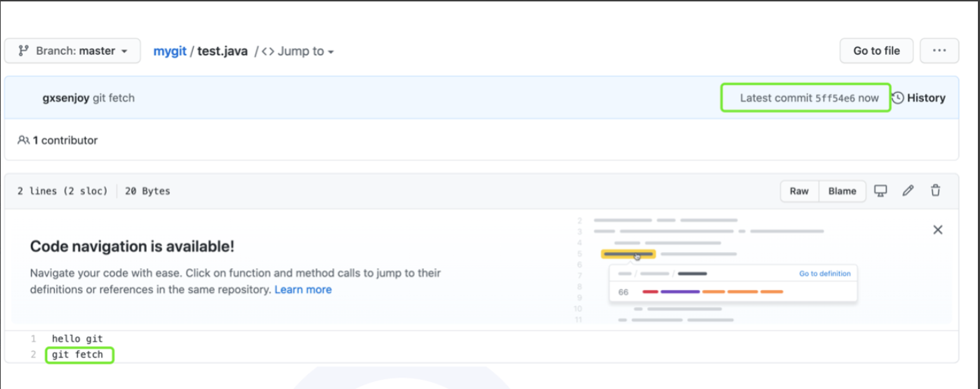This screenshot has height=389, width=980.
Task: Open the Branch: master dropdown
Action: (72, 51)
